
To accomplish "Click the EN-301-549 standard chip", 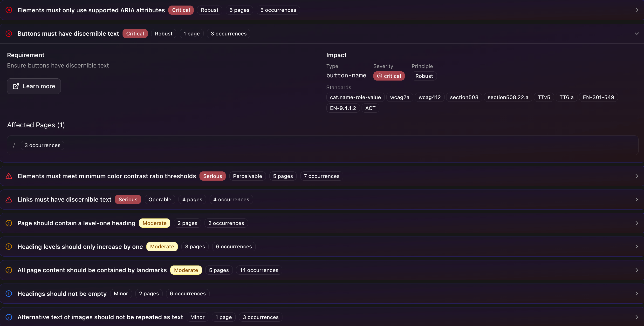I will (x=598, y=97).
